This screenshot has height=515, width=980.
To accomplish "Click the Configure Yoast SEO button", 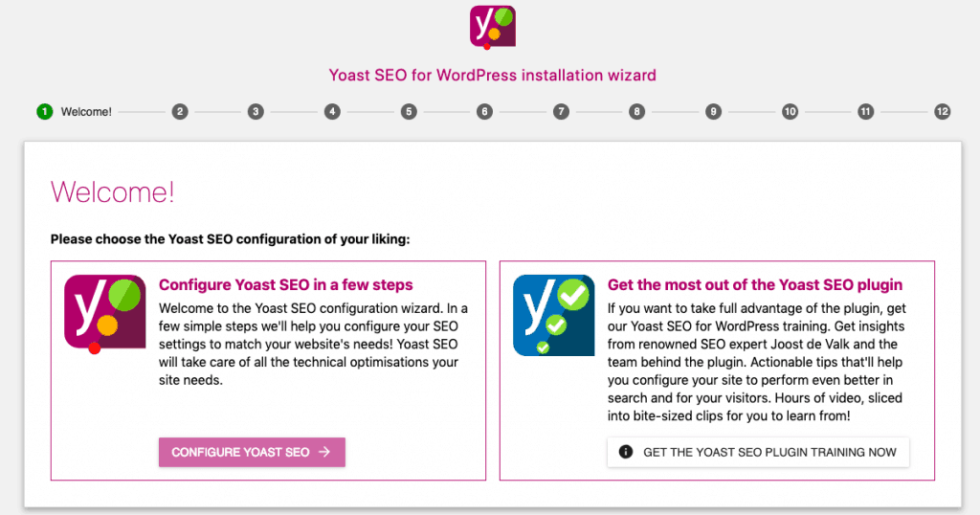I will click(x=252, y=452).
